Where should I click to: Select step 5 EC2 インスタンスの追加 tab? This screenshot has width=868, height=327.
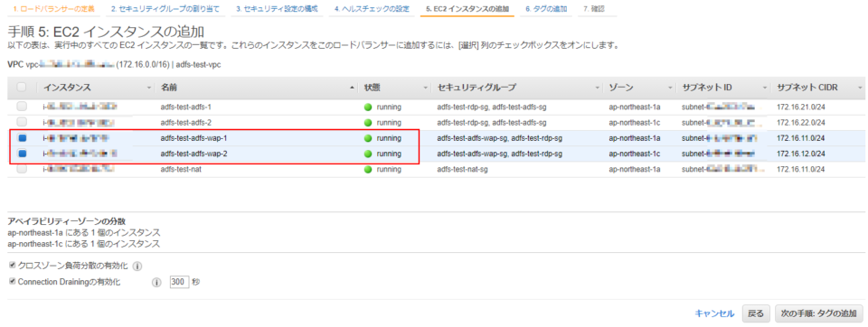[x=467, y=9]
